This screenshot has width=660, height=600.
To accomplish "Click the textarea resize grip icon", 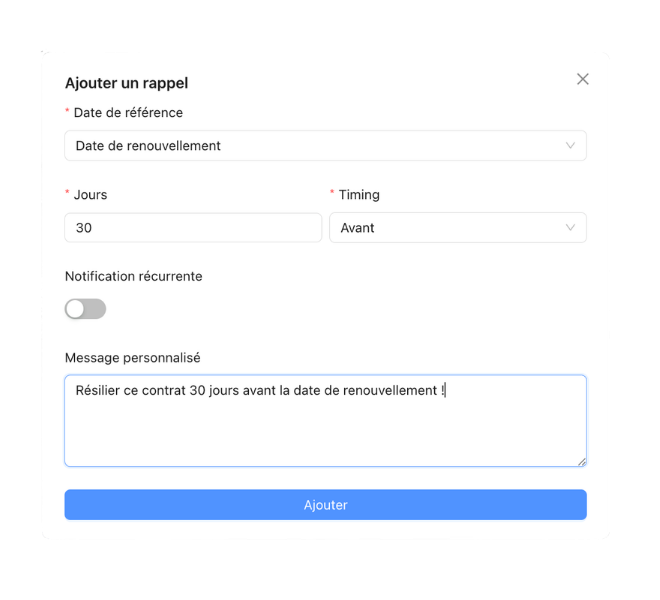I will 581,462.
